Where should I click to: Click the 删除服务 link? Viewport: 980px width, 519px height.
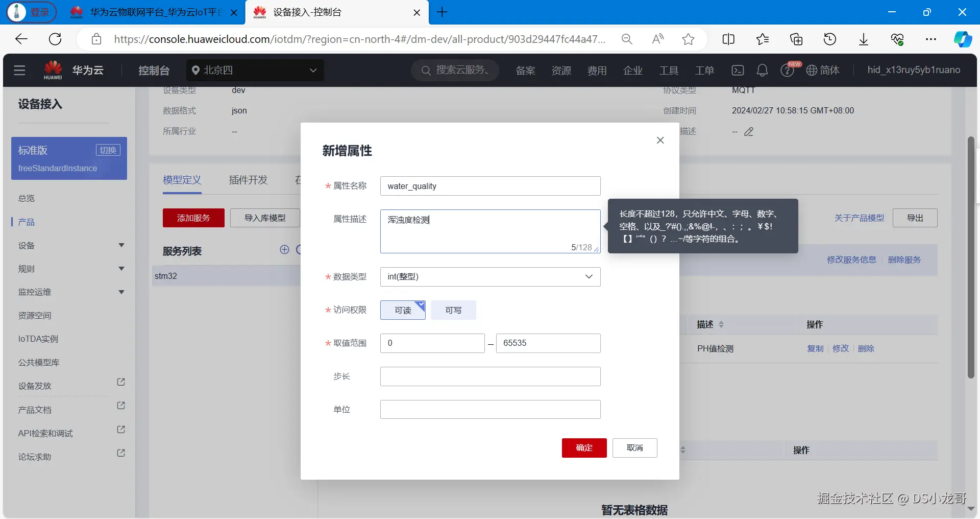(x=904, y=259)
